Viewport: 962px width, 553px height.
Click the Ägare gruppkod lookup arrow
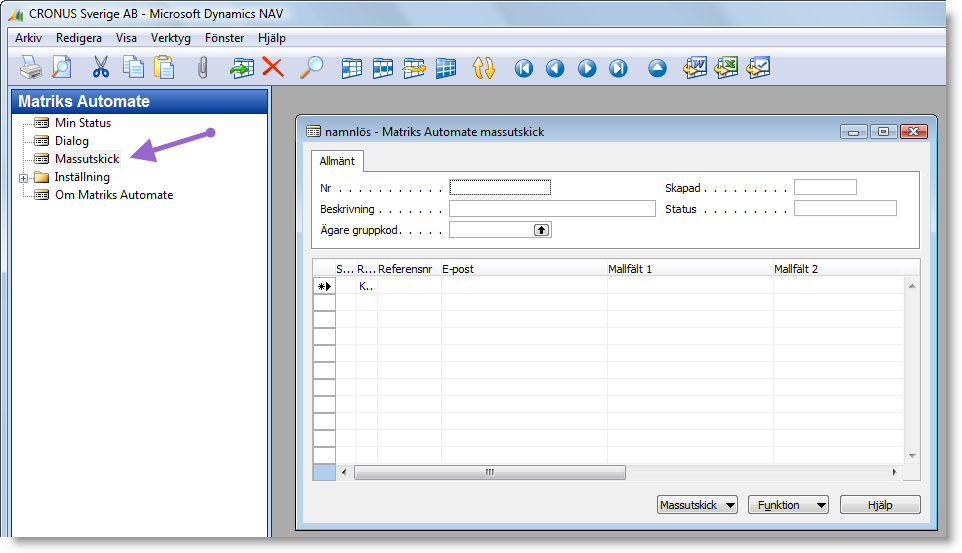(x=541, y=230)
